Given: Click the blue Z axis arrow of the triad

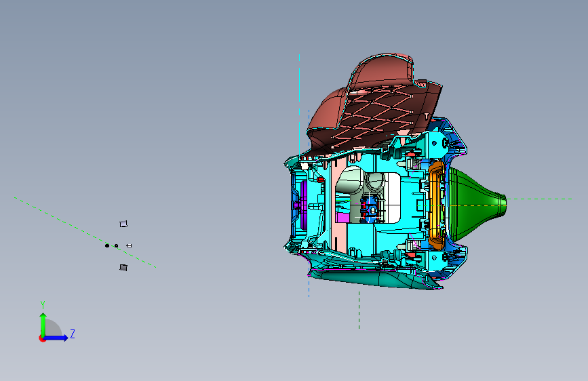Looking at the screenshot, I should 56,338.
